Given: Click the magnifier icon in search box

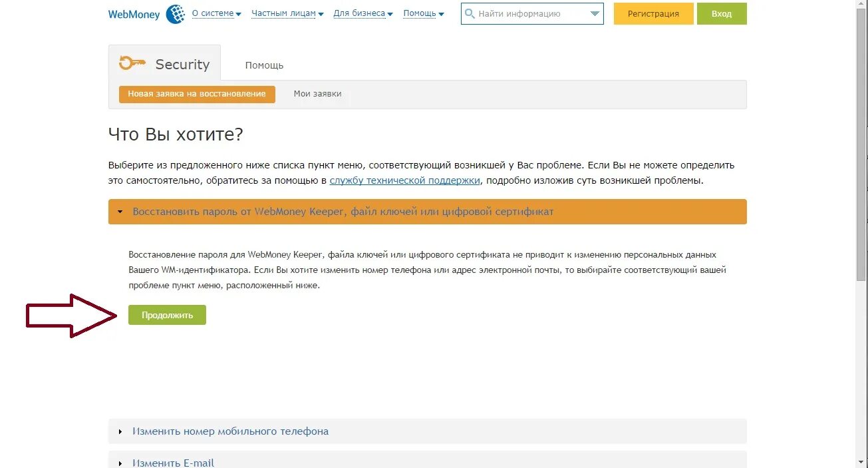Looking at the screenshot, I should point(470,13).
